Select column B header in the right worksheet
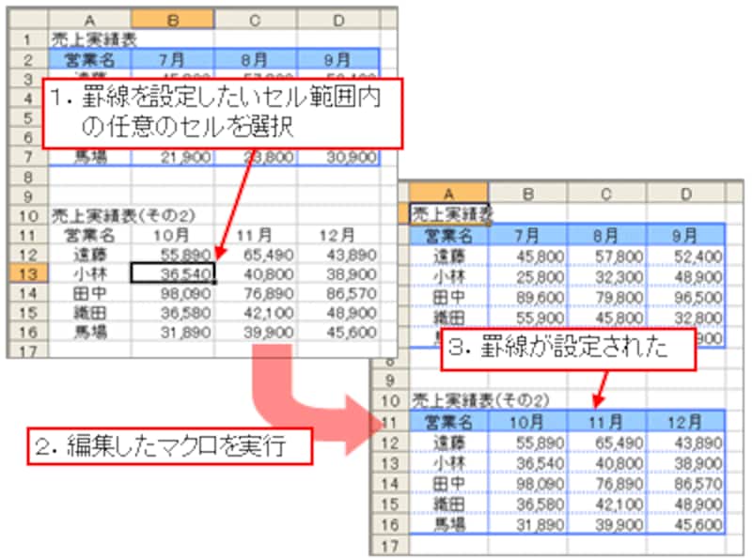Screen dimensions: 752x560 527,194
